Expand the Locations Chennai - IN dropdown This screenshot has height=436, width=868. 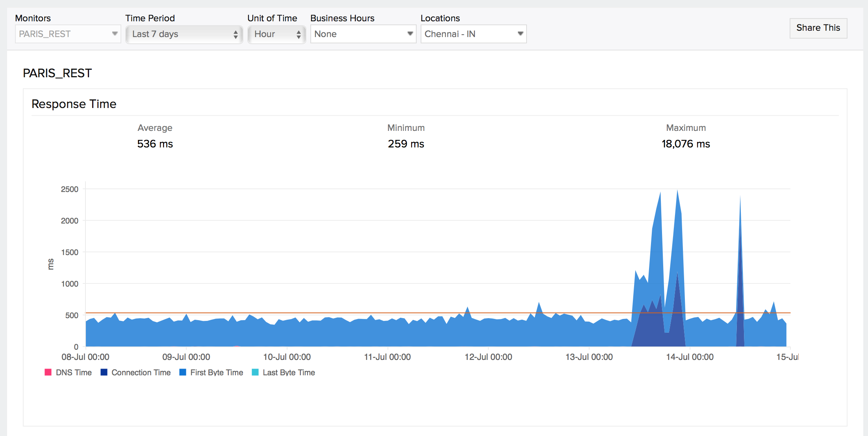(x=473, y=34)
